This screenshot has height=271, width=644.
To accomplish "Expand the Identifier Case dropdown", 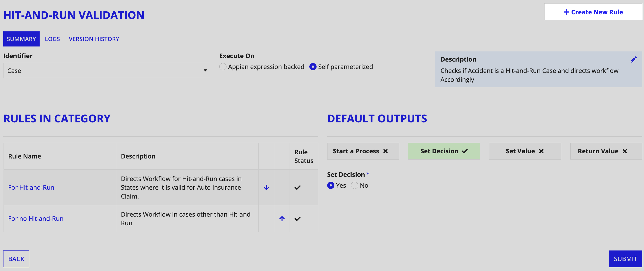I will pos(204,71).
